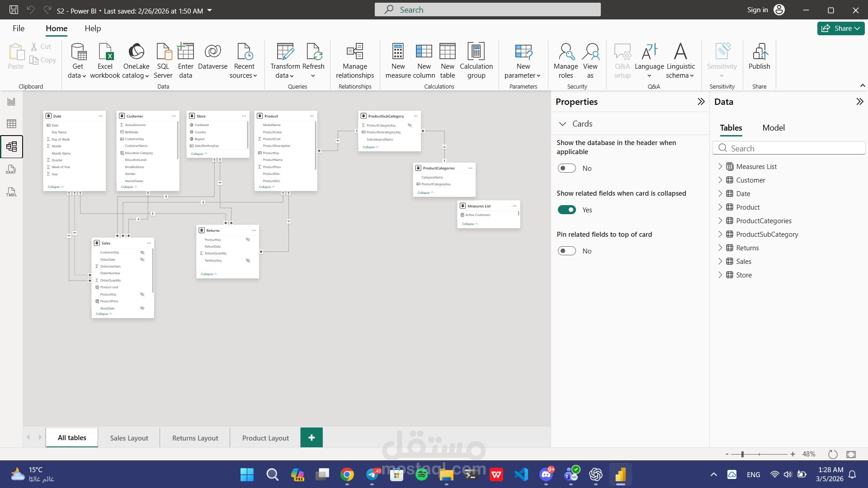Switch to the Sales Layout tab

pyautogui.click(x=128, y=437)
